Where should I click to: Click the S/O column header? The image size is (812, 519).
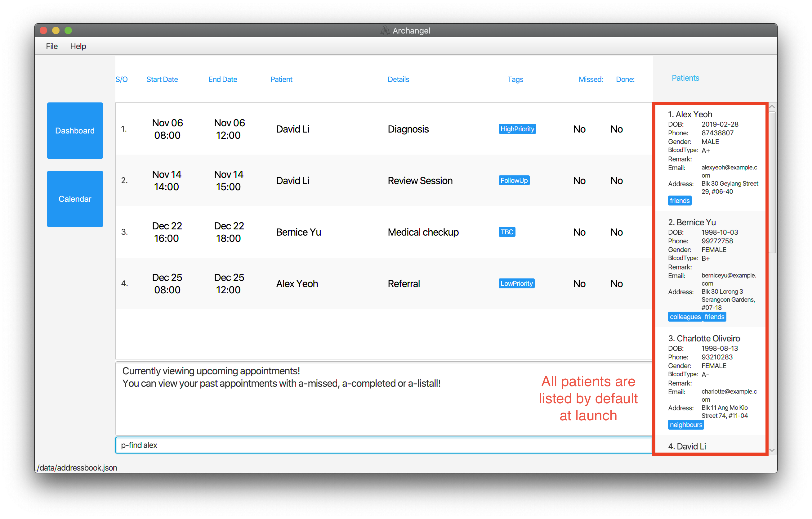pyautogui.click(x=121, y=79)
